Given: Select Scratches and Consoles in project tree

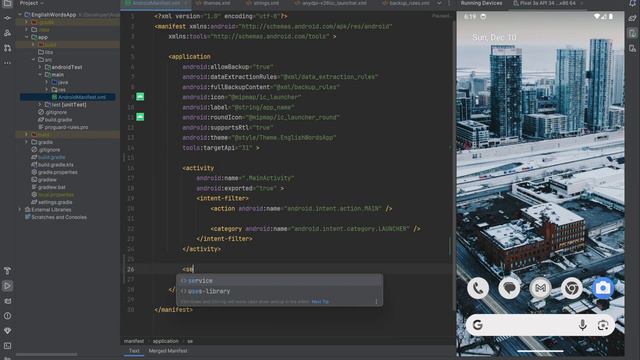Looking at the screenshot, I should point(56,217).
